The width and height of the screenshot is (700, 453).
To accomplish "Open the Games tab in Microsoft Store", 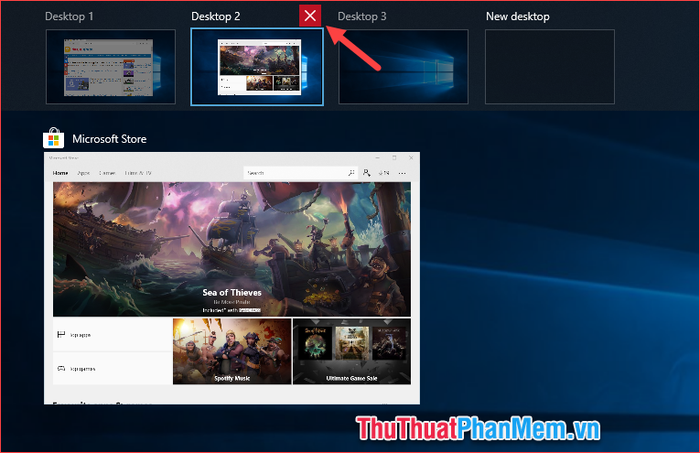I will (x=107, y=173).
